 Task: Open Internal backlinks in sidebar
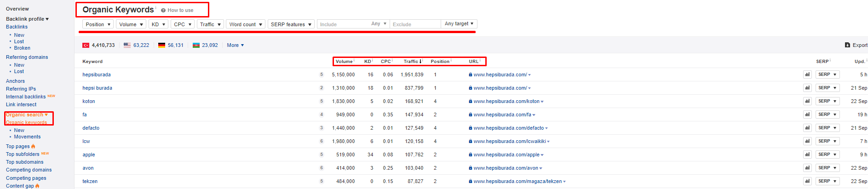point(26,97)
